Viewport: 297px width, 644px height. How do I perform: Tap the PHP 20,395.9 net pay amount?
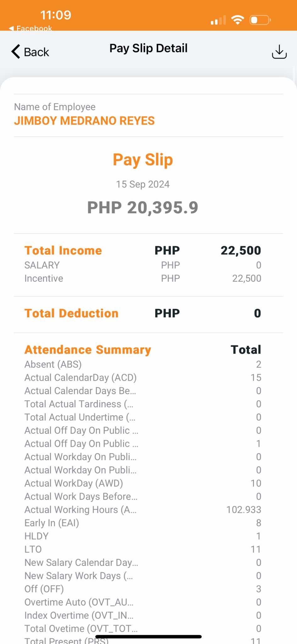coord(143,208)
